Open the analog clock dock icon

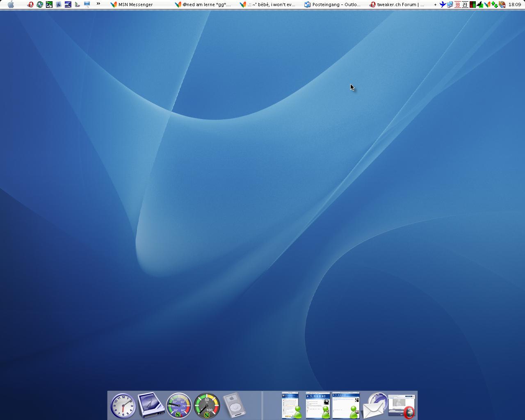(x=123, y=406)
